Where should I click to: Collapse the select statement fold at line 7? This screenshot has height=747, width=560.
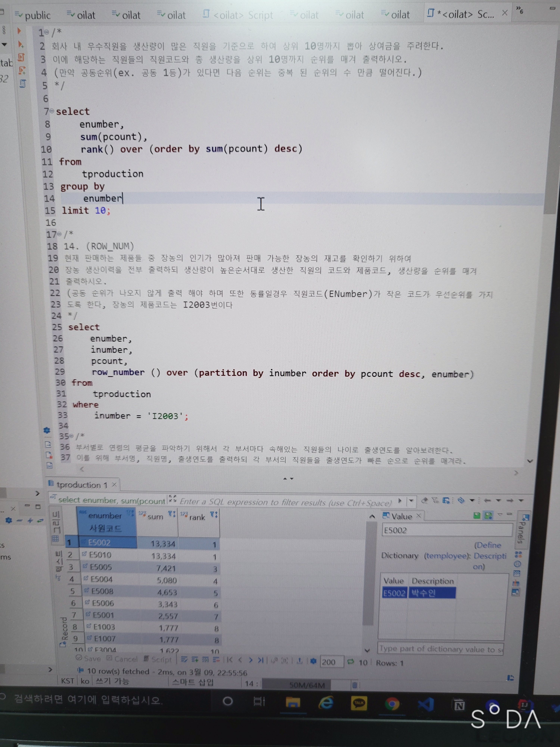tap(52, 111)
